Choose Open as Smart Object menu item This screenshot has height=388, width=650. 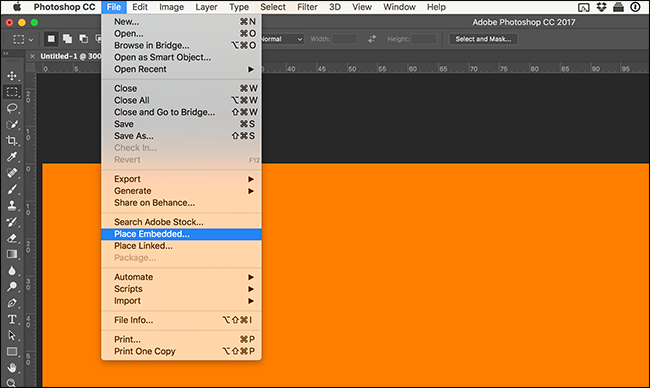(x=181, y=58)
